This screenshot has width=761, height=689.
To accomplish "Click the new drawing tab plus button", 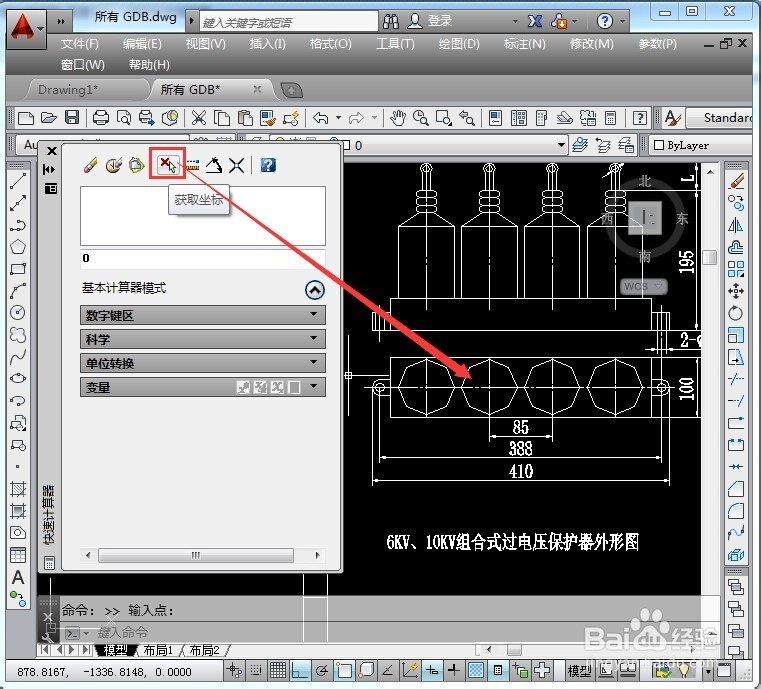I will coord(291,90).
